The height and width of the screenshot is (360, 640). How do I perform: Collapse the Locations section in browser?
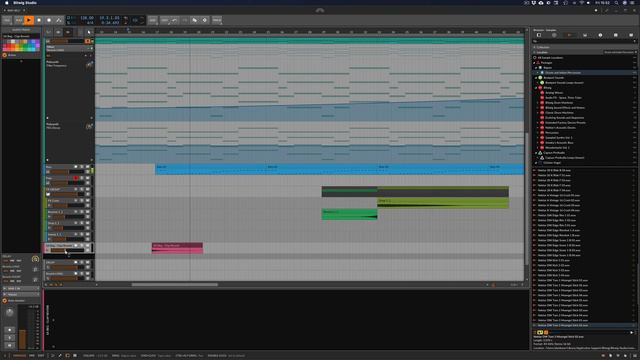535,52
